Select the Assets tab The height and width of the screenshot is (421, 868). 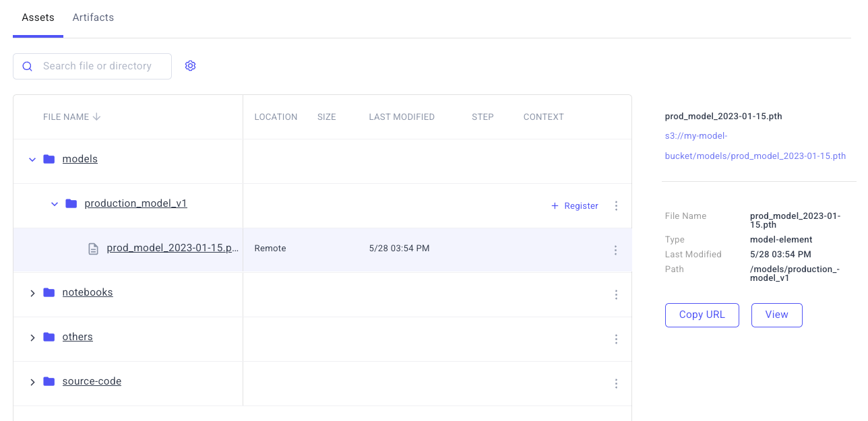point(38,17)
